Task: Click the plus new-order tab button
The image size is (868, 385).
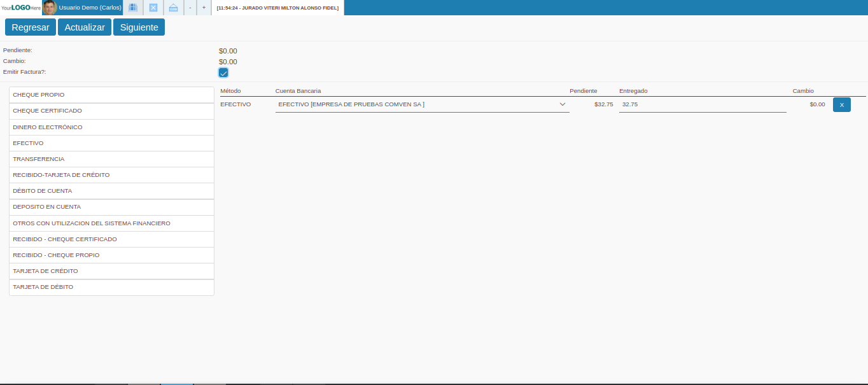Action: coord(204,8)
